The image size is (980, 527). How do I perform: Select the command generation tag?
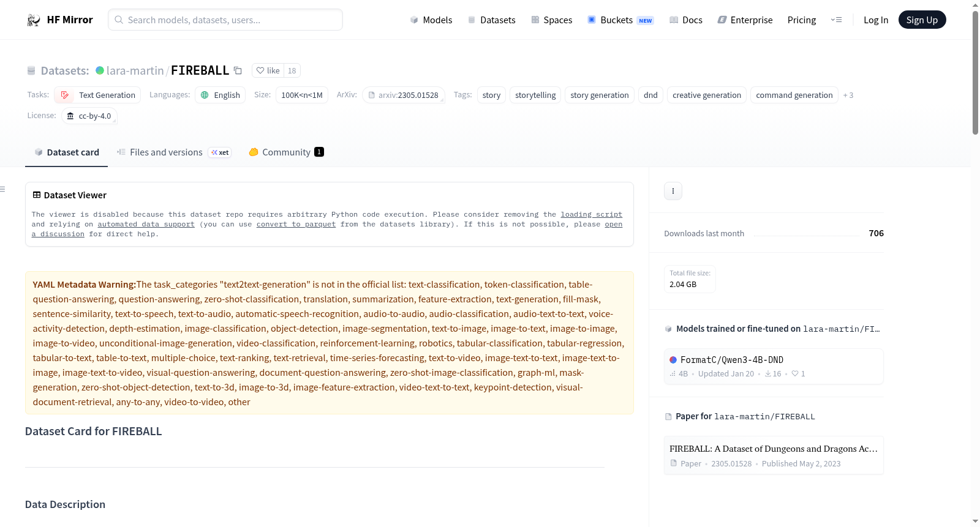(x=794, y=95)
